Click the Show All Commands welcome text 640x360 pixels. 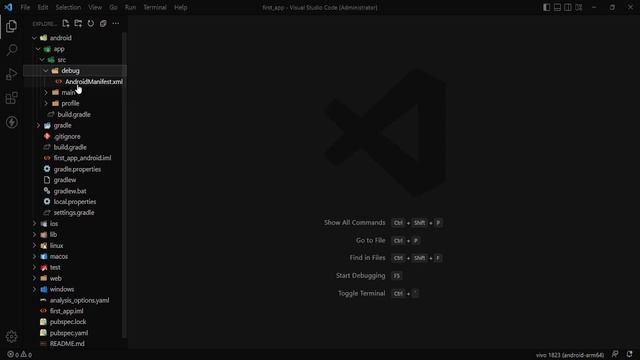tap(354, 223)
